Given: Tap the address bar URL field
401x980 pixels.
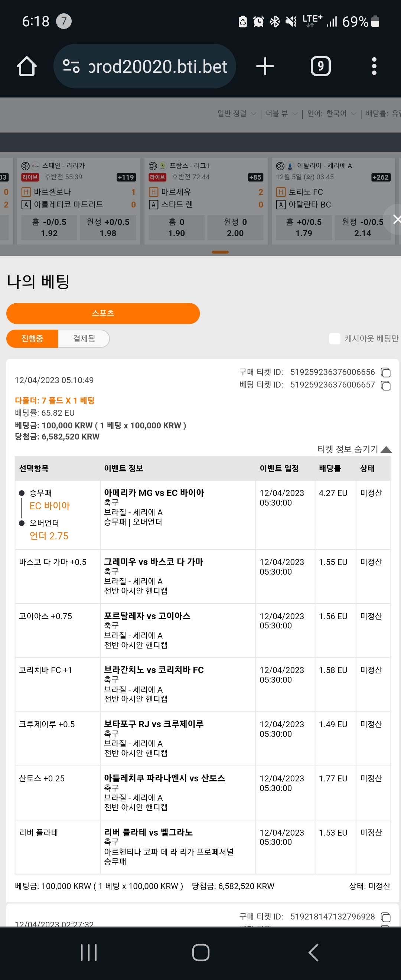Looking at the screenshot, I should pos(144,66).
